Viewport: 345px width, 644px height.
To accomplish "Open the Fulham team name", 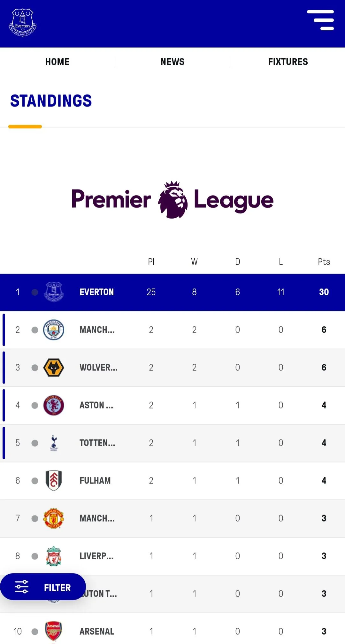I will 95,481.
